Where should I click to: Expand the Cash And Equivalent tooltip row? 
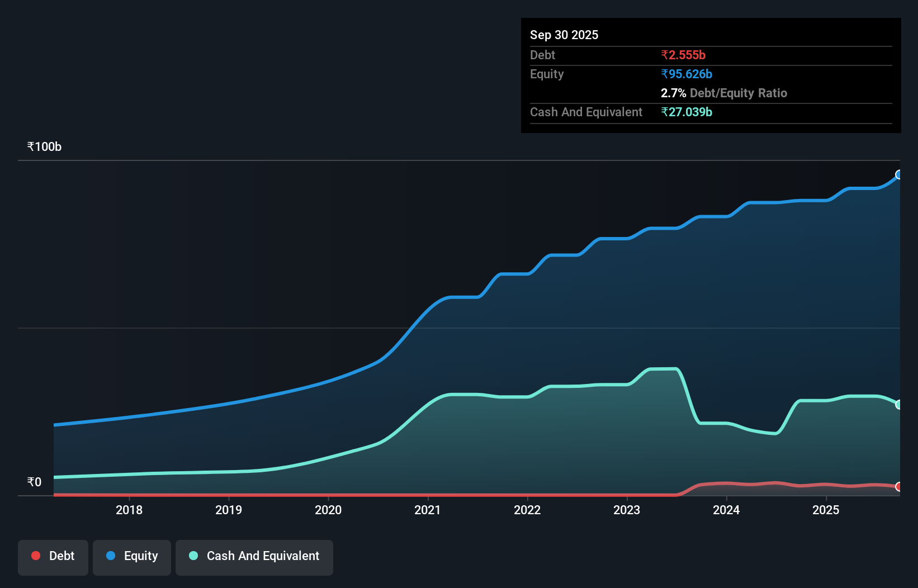[x=586, y=112]
